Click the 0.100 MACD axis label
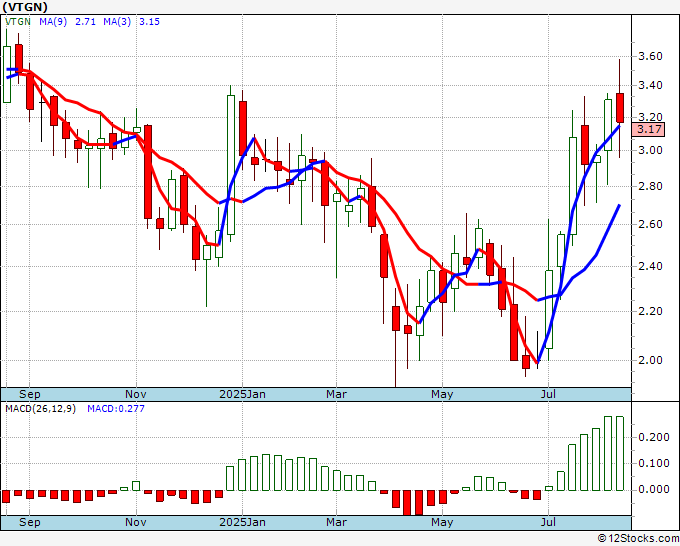 coord(654,464)
